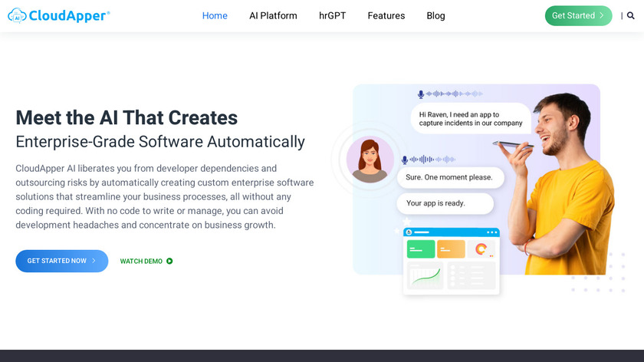Image resolution: width=644 pixels, height=362 pixels.
Task: Click the microphone icon above 'Sure. One moment please.'
Action: (405, 160)
